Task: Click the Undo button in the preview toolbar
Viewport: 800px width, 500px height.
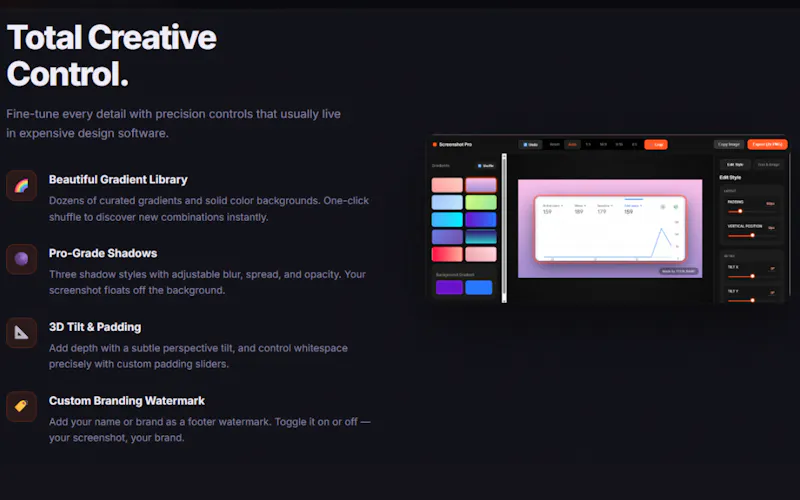Action: click(530, 144)
